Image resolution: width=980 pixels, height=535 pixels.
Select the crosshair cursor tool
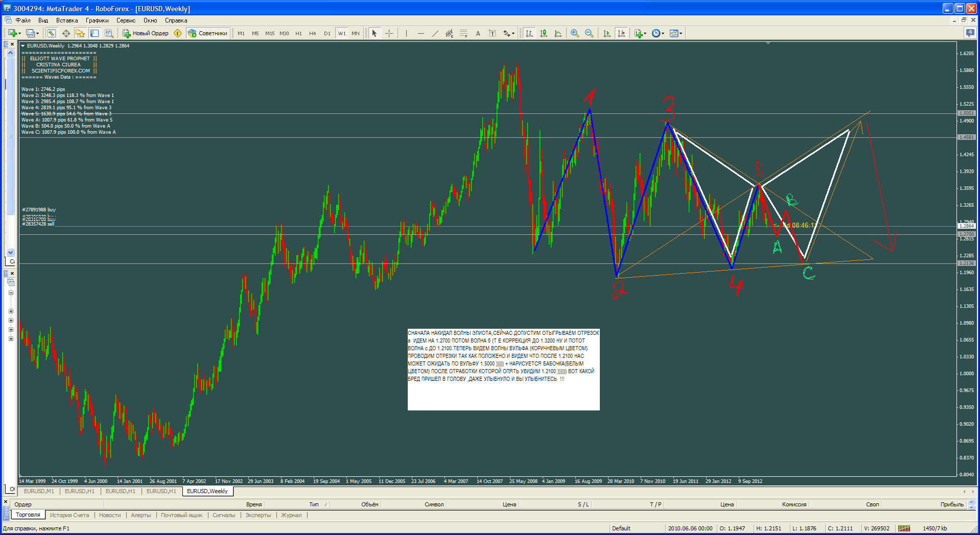pyautogui.click(x=389, y=33)
